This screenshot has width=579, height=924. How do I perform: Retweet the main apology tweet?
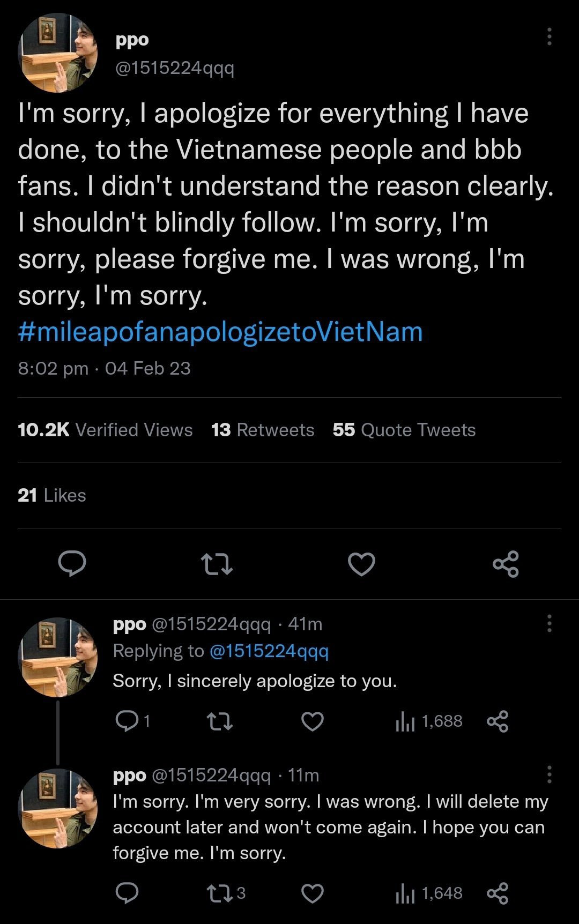216,564
